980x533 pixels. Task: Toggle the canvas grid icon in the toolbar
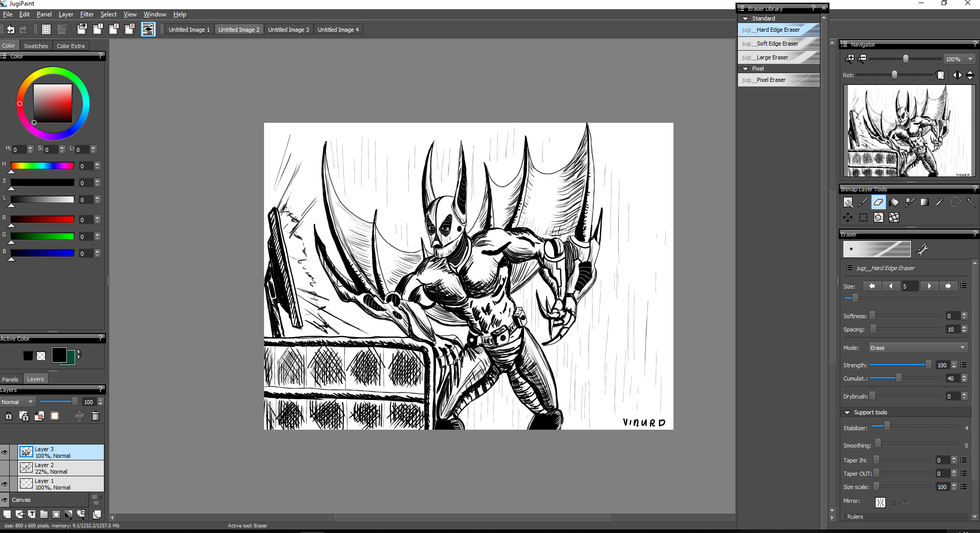tap(46, 30)
